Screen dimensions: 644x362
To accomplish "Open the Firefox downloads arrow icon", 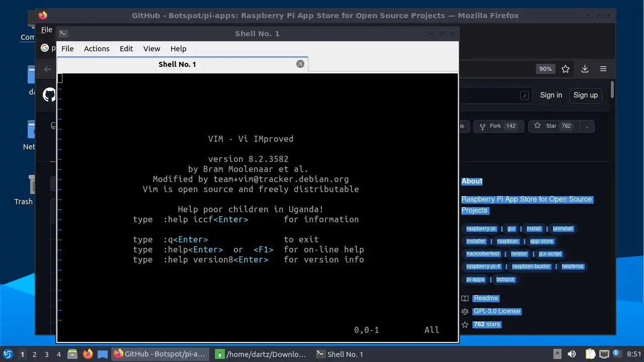I will coord(585,69).
